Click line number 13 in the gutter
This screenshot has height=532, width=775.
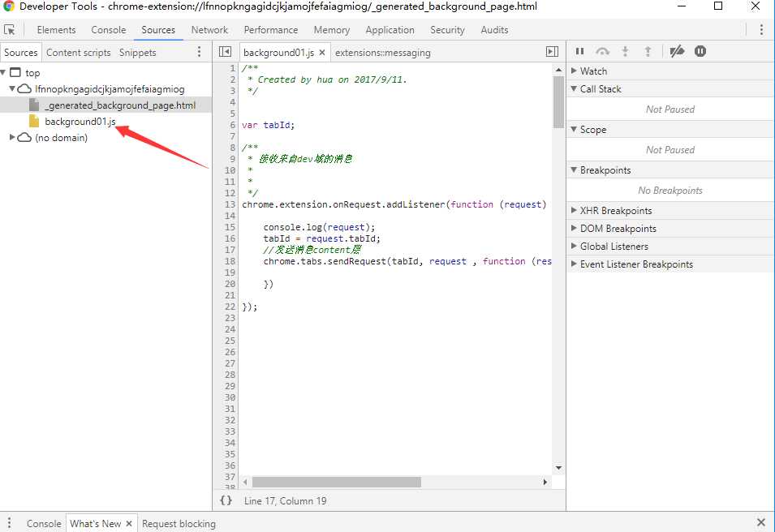(x=230, y=204)
